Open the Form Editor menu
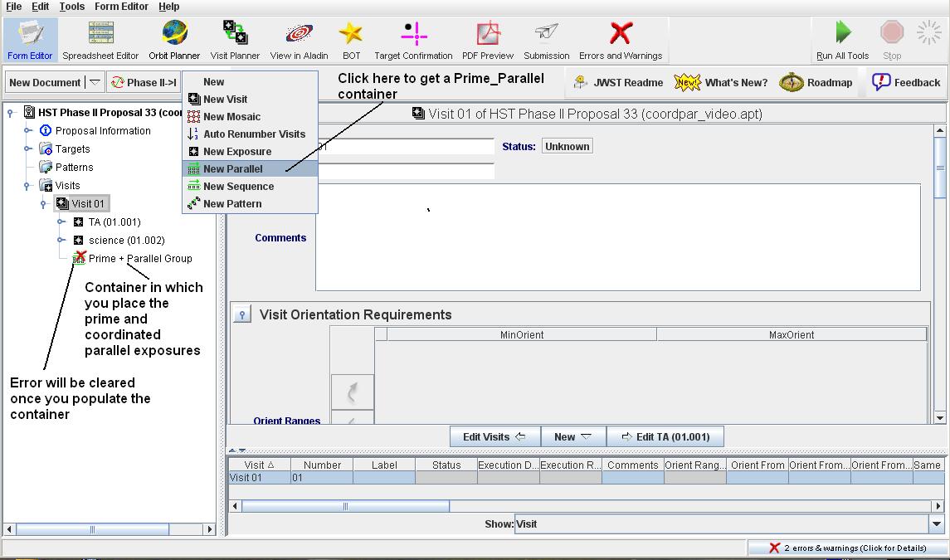 (x=121, y=7)
